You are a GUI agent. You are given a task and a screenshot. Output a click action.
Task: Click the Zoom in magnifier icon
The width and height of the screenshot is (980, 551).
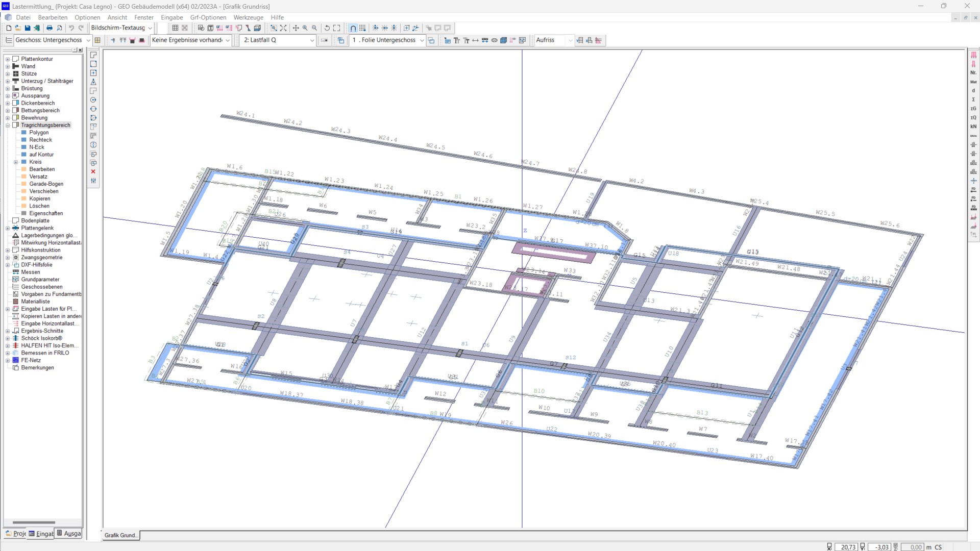(305, 28)
